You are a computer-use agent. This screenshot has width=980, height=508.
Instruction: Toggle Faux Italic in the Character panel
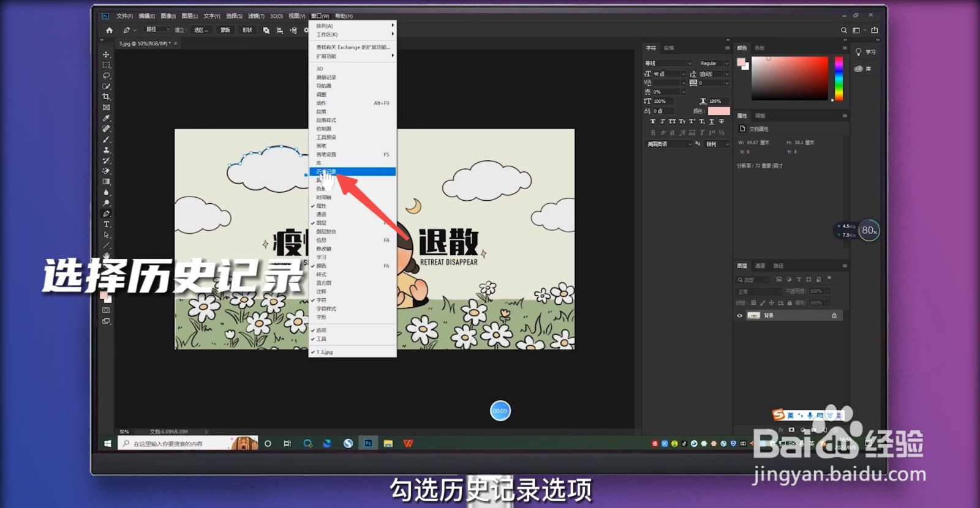coord(662,121)
